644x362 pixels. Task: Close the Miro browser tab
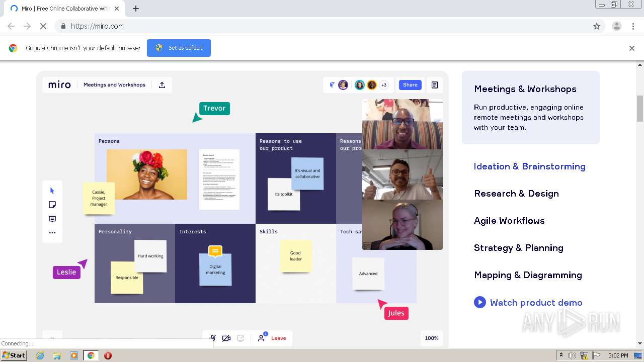tap(117, 9)
